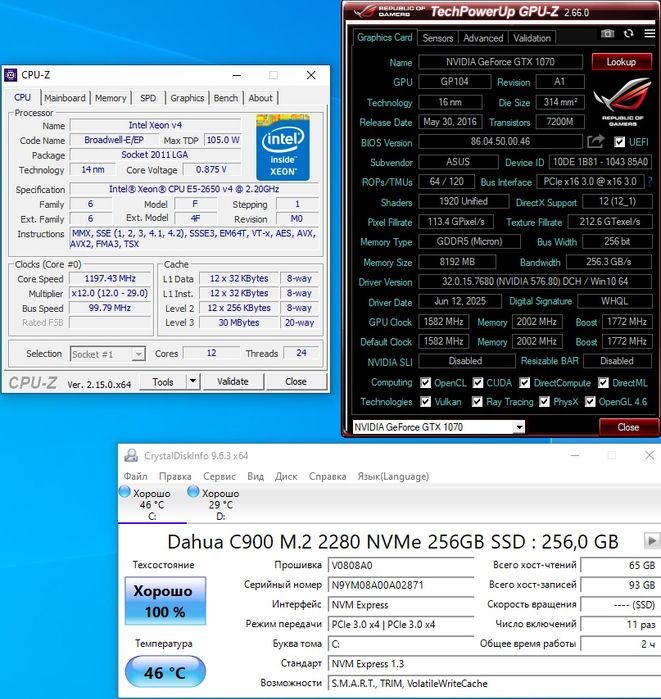Toggle the PhysX checkbox
The width and height of the screenshot is (661, 699).
tap(544, 402)
